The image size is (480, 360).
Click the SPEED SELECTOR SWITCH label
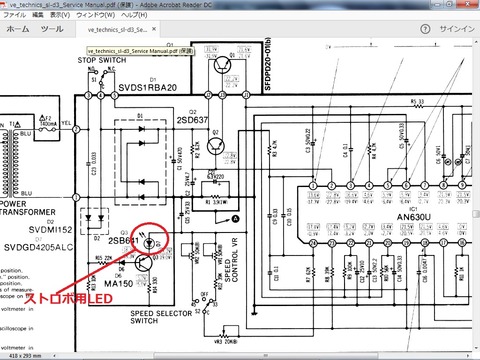click(x=161, y=317)
